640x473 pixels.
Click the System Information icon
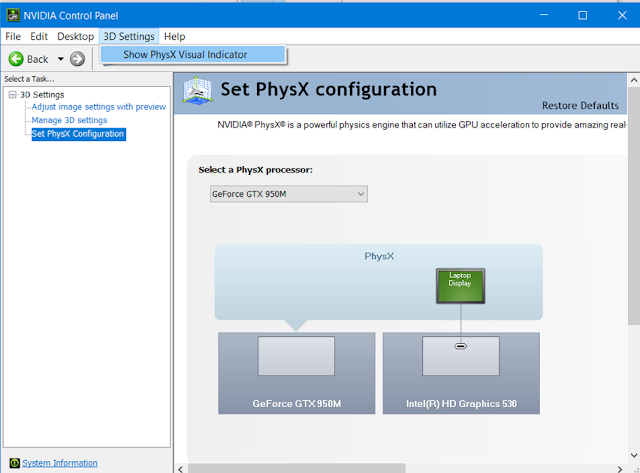(14, 463)
